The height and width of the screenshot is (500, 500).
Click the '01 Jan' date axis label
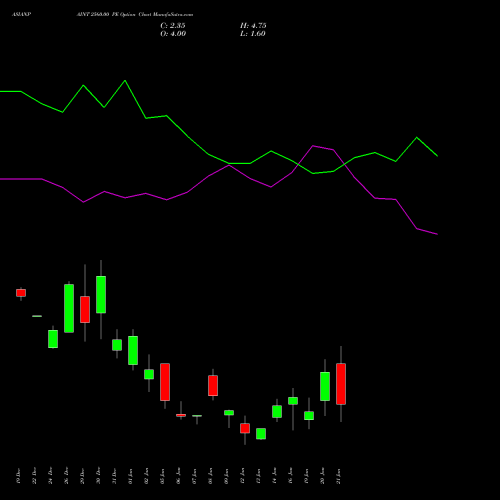point(130,476)
